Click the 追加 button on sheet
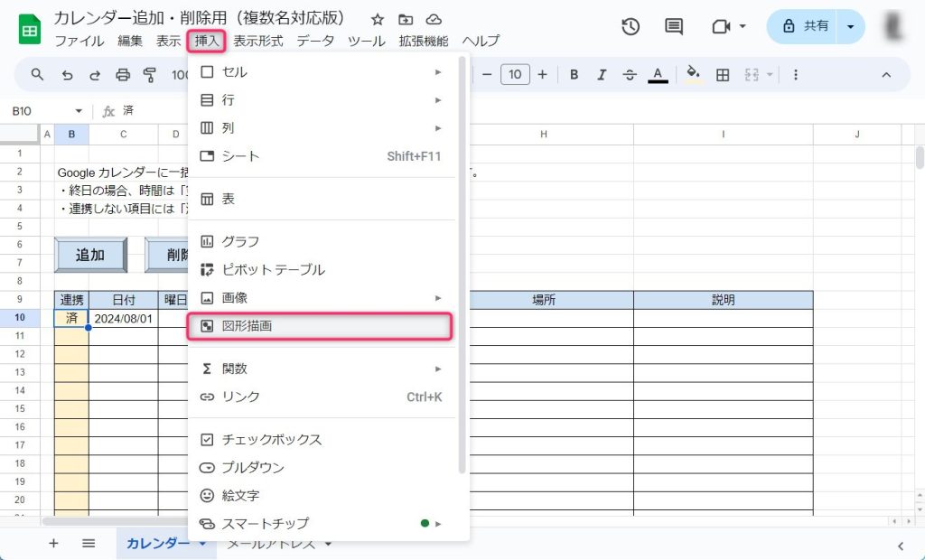Screen dimensions: 925x560 pyautogui.click(x=90, y=255)
